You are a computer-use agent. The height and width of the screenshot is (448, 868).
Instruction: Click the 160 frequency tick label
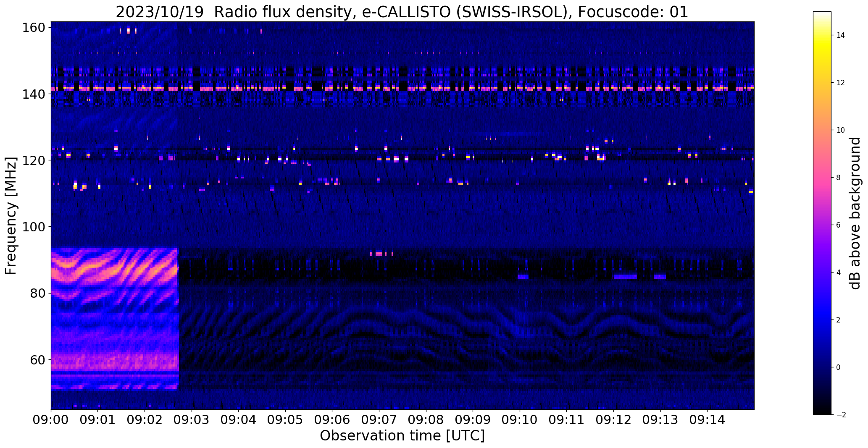(x=33, y=28)
